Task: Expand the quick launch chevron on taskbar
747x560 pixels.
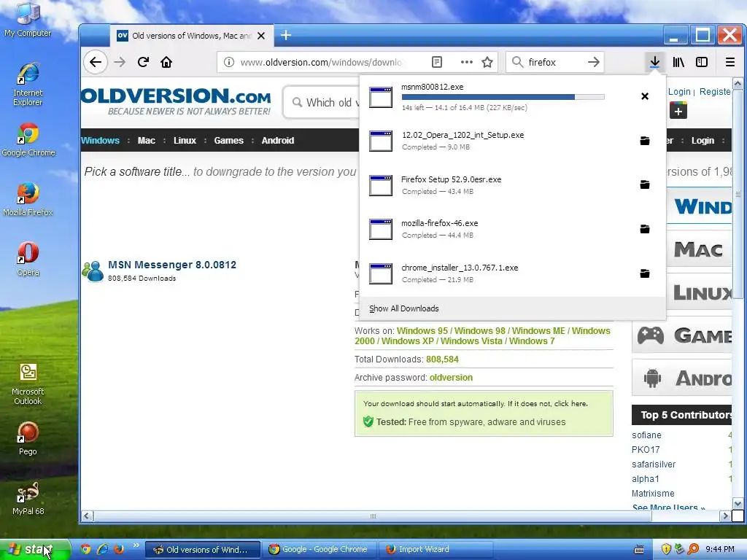Action: 136,545
